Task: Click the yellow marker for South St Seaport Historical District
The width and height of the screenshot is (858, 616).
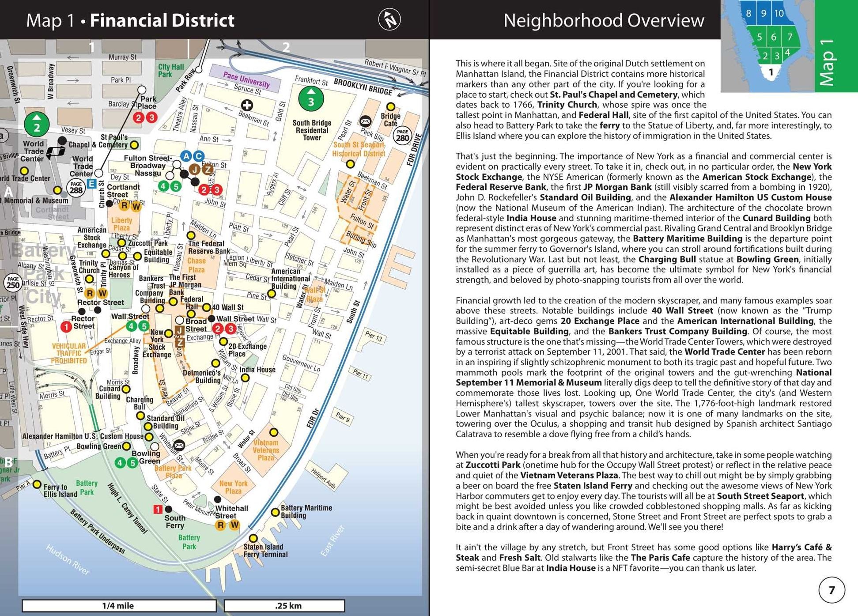Action: tap(350, 164)
